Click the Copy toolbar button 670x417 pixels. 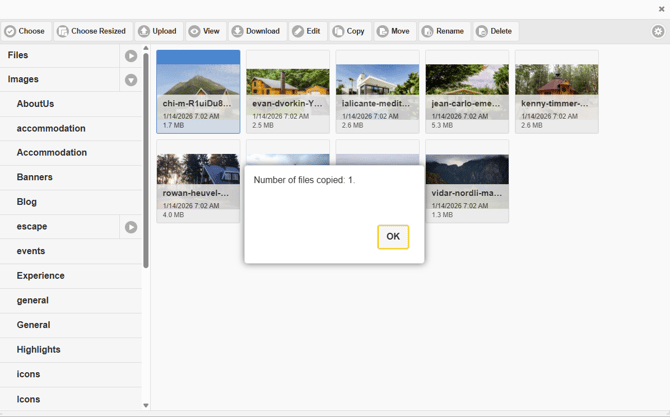350,31
